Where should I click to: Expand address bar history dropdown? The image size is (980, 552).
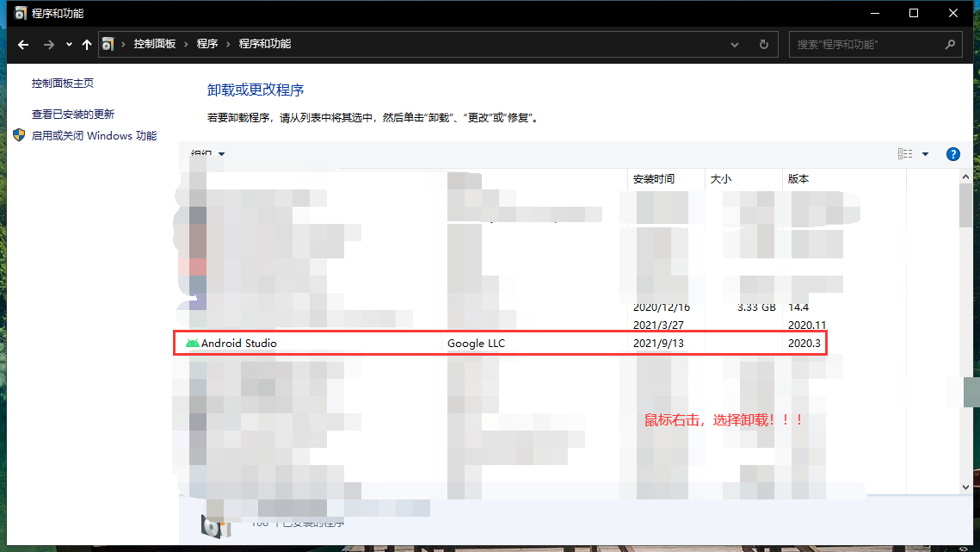tap(735, 45)
